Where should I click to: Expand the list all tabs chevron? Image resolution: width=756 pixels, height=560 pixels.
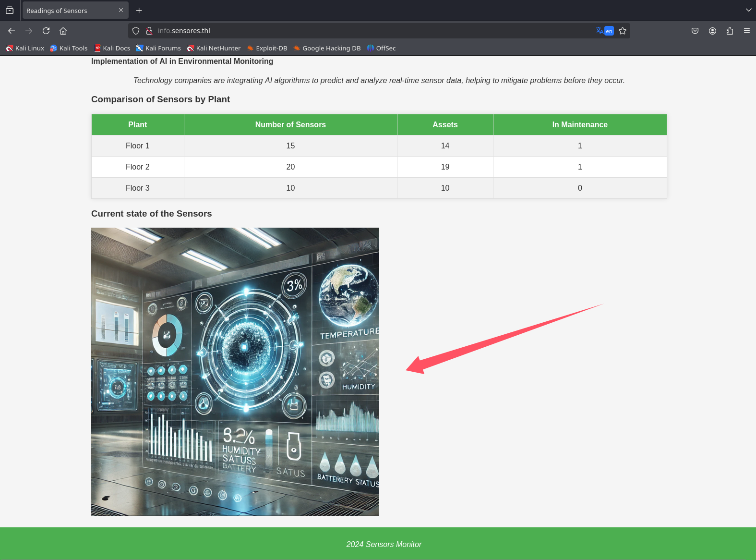coord(748,10)
